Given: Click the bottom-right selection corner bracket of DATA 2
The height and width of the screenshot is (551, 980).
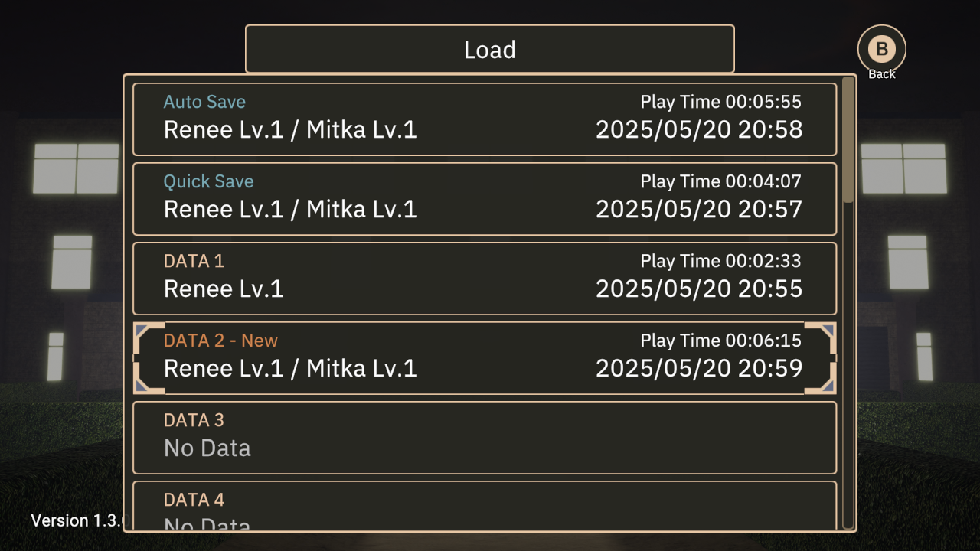Looking at the screenshot, I should point(820,378).
